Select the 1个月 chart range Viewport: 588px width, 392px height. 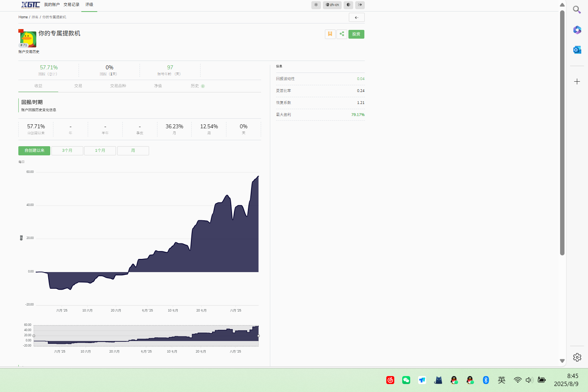point(100,151)
